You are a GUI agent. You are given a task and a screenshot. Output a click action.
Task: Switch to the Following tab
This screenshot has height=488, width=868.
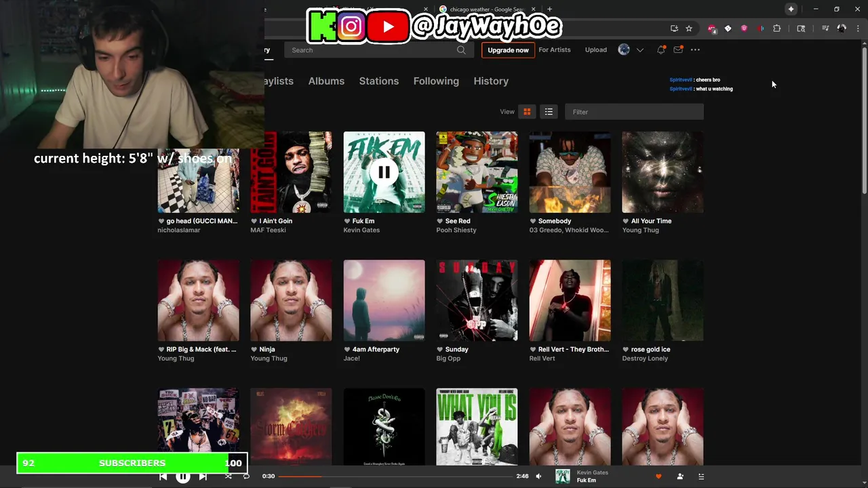tap(436, 81)
